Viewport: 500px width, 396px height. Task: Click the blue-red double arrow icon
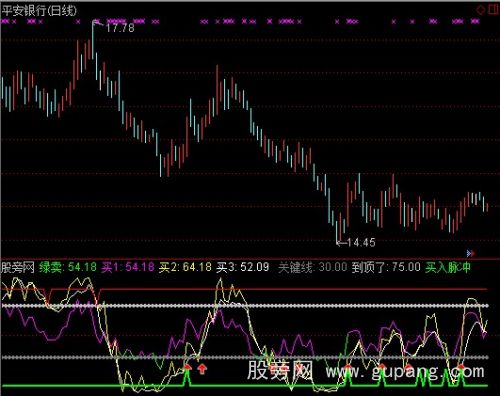(471, 253)
